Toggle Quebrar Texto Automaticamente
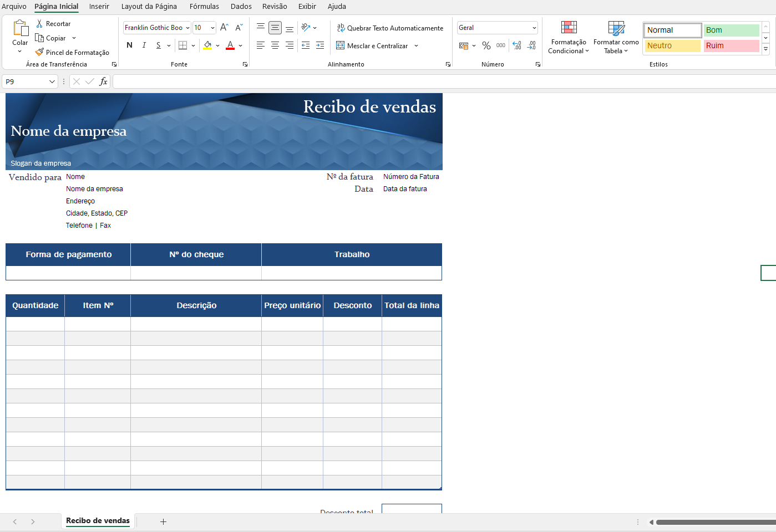This screenshot has height=532, width=776. click(390, 28)
